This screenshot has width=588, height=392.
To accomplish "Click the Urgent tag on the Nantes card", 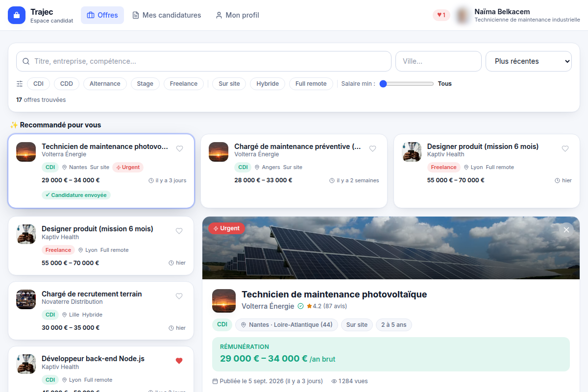I will click(128, 167).
